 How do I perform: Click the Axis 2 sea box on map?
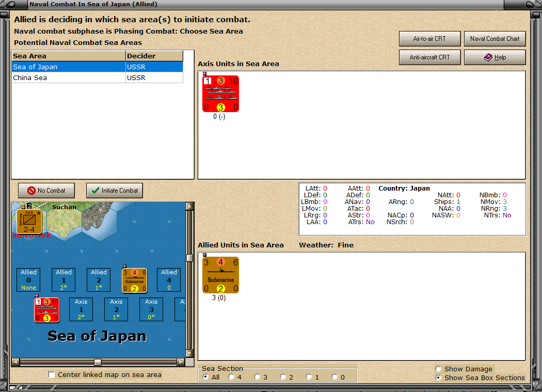[116, 309]
